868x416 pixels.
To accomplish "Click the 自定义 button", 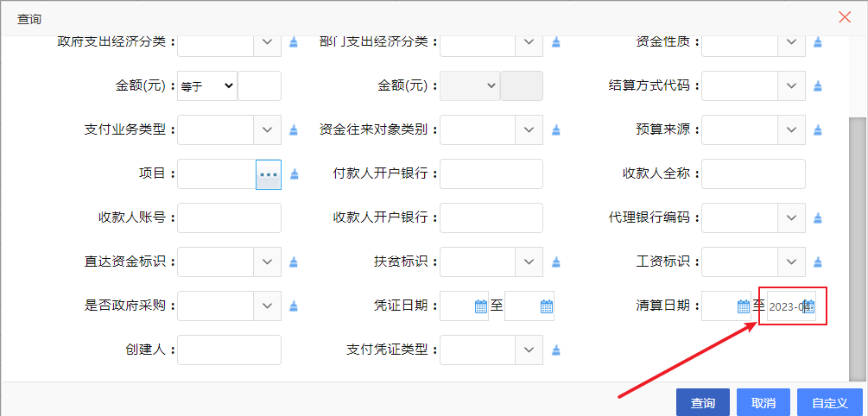I will coord(829,403).
